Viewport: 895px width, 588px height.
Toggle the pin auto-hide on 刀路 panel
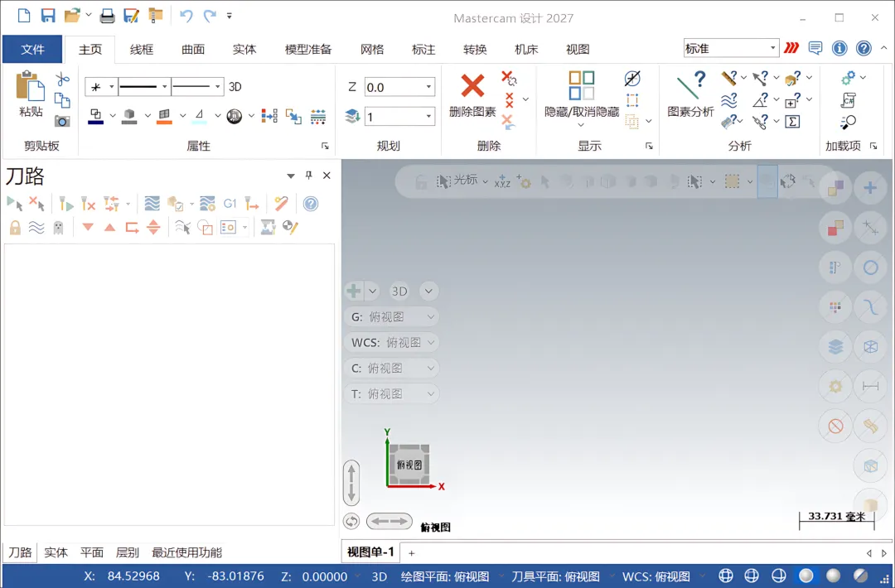(x=309, y=175)
